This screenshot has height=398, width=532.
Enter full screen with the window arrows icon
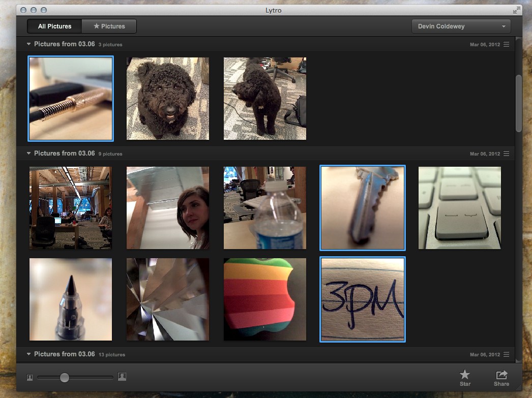517,10
